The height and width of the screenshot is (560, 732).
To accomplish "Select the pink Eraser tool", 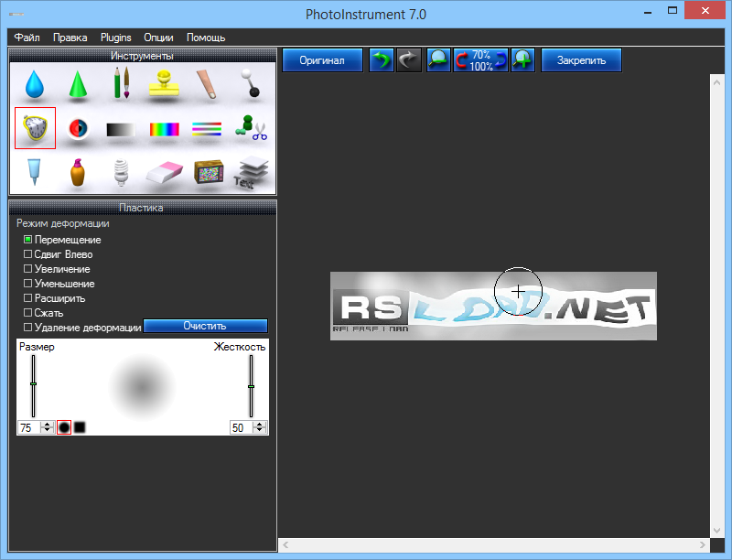I will [165, 173].
